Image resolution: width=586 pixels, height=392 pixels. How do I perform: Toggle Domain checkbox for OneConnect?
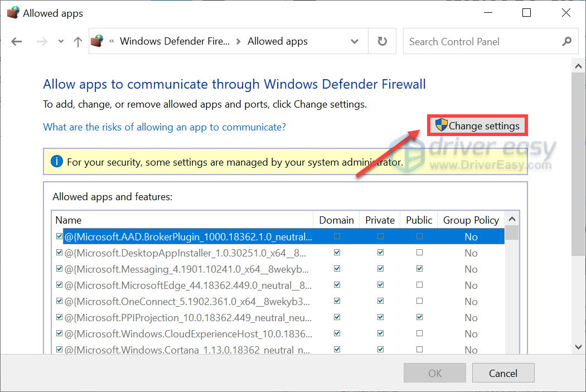(x=337, y=301)
